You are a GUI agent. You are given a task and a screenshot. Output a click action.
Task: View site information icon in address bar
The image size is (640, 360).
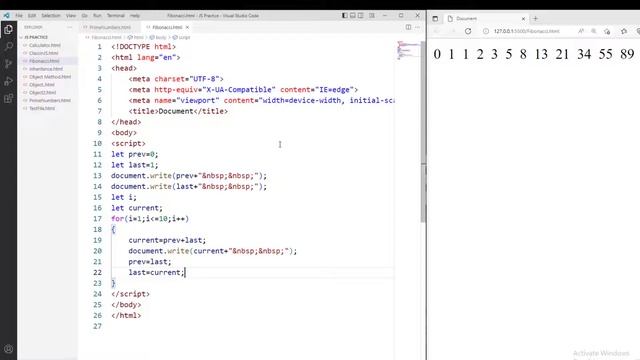(486, 31)
